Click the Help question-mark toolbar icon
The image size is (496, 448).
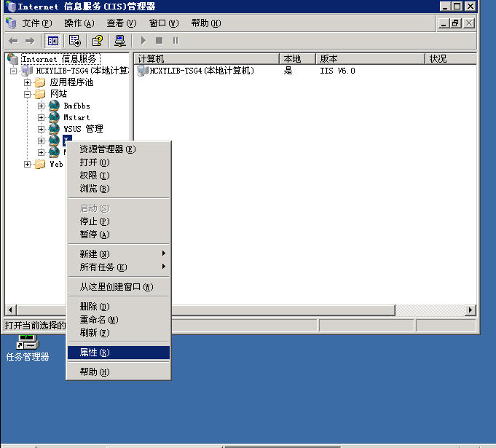97,41
